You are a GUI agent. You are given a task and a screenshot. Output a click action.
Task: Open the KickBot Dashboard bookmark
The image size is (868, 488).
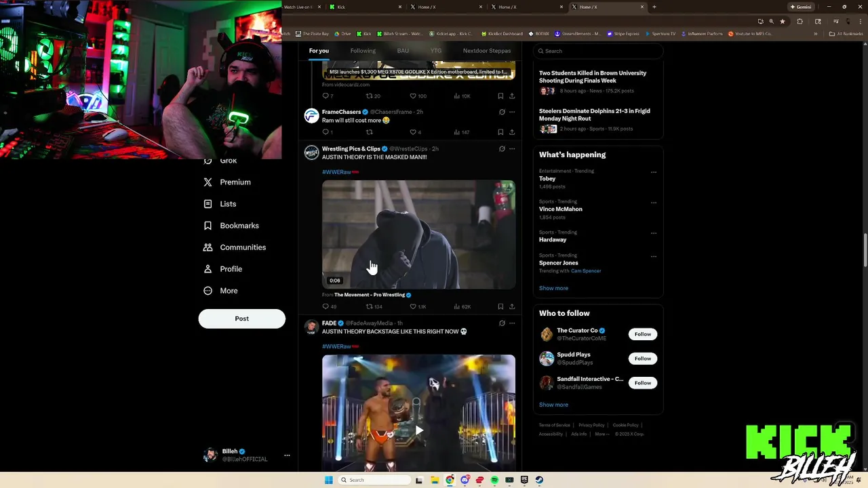(x=502, y=34)
